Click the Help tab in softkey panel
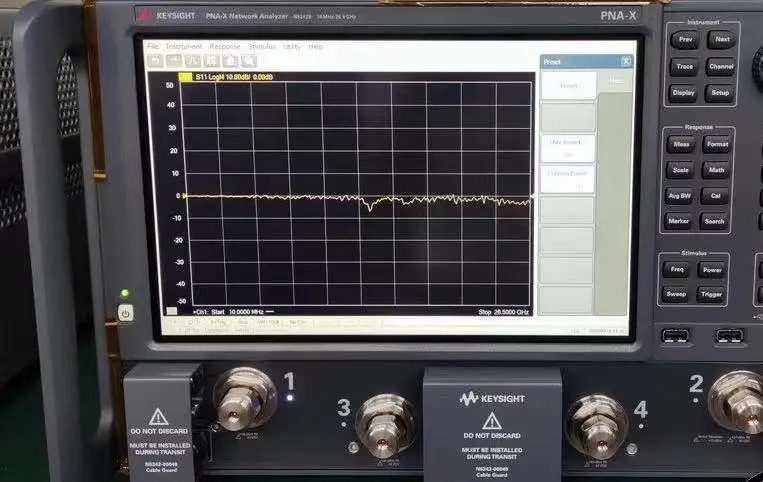Viewport: 763px width, 482px height. (616, 81)
